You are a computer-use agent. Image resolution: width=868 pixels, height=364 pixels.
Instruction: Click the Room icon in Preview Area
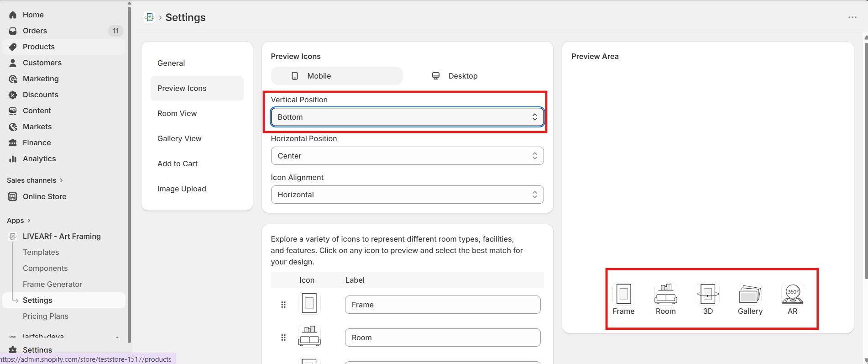[x=666, y=294]
